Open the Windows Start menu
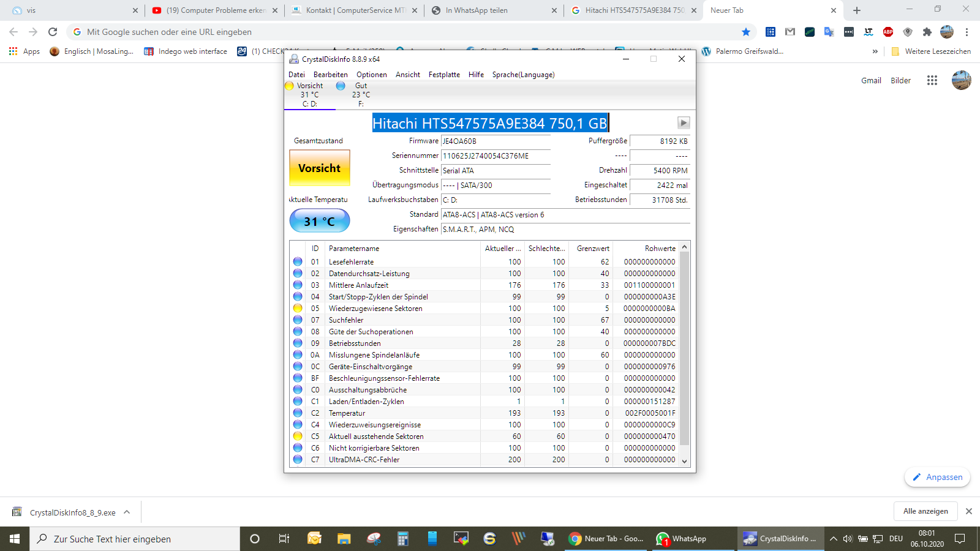Image resolution: width=980 pixels, height=551 pixels. [15, 539]
